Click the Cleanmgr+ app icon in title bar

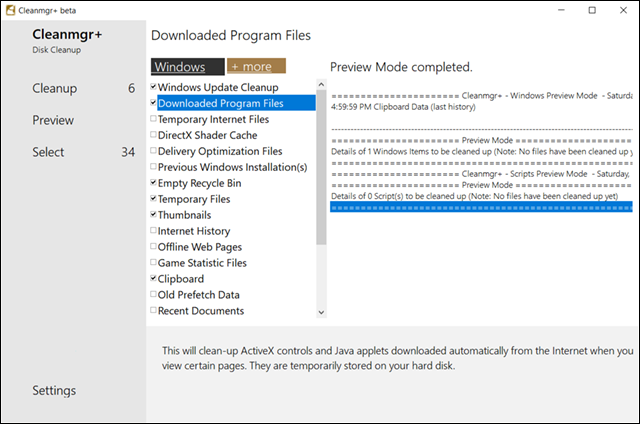tap(10, 10)
